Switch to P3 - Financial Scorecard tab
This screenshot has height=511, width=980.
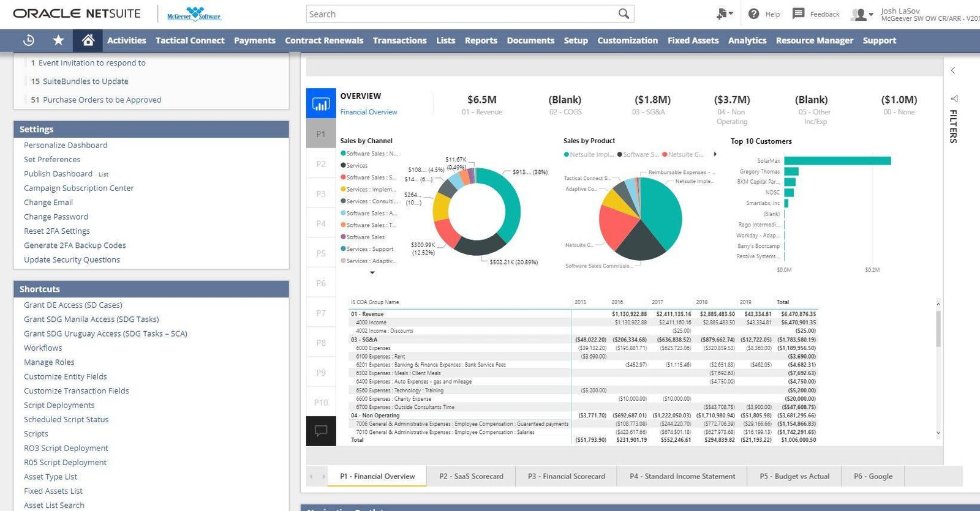pyautogui.click(x=567, y=476)
